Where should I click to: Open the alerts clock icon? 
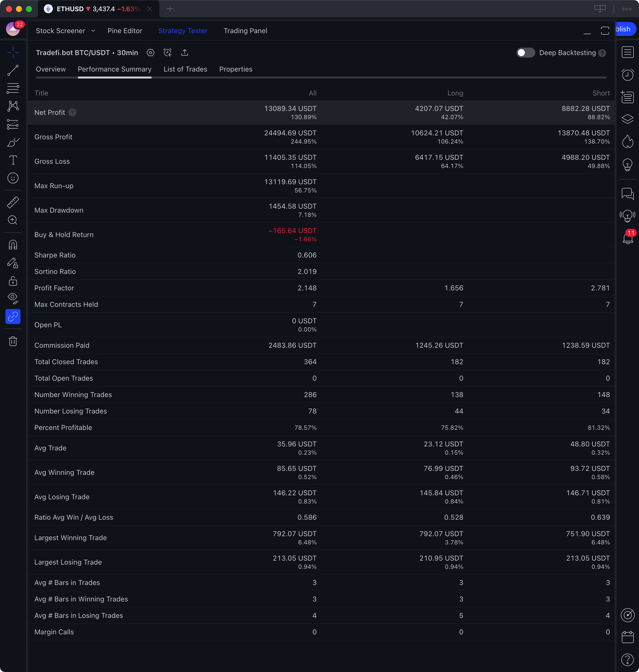(x=628, y=75)
